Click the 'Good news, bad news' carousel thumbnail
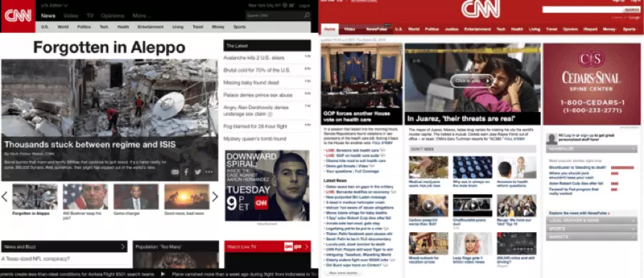The width and height of the screenshot is (644, 278). pyautogui.click(x=187, y=196)
